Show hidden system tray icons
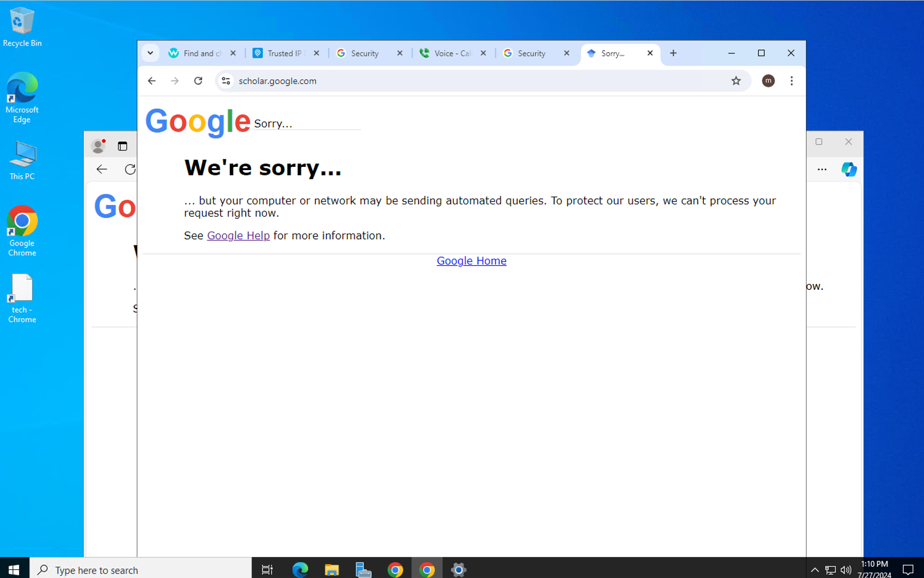924x578 pixels. click(814, 570)
